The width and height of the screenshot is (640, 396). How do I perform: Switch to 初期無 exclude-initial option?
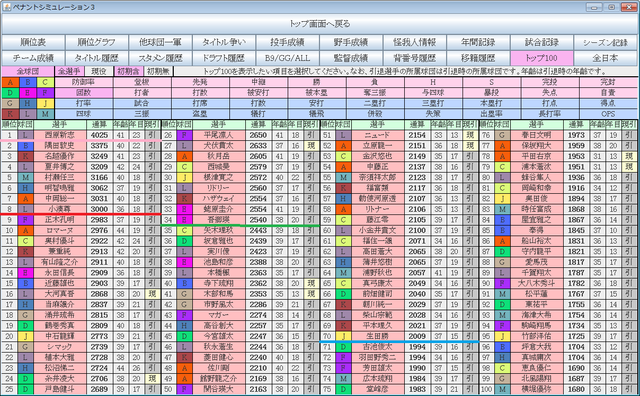point(158,71)
